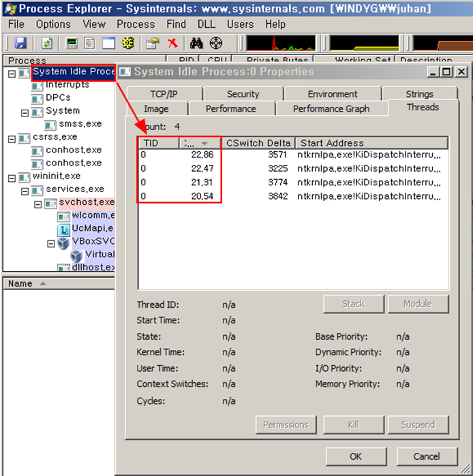Switch to the Strings tab
Screen dimensions: 473x476
point(420,94)
